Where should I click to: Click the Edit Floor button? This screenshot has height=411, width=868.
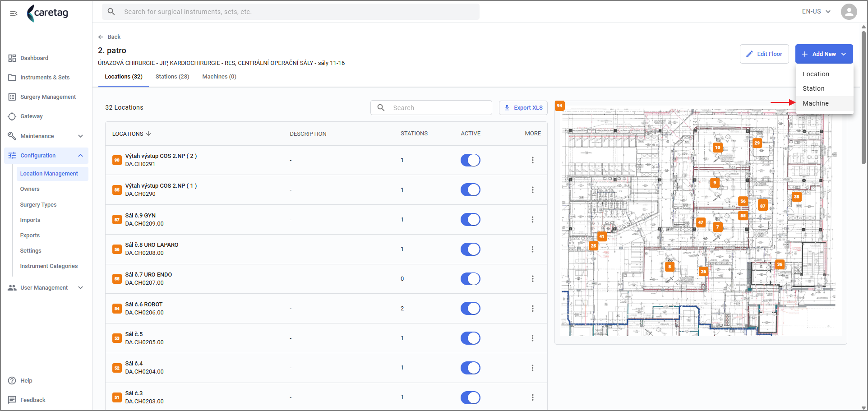coord(764,54)
